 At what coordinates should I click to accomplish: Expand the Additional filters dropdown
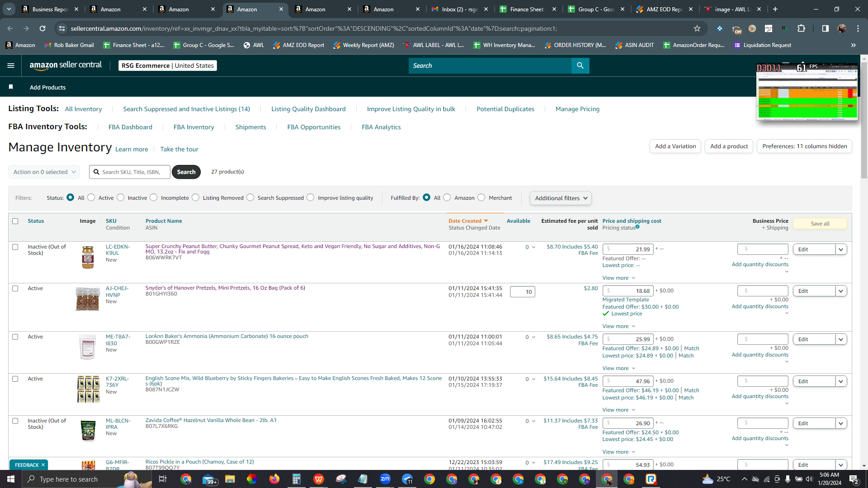coord(561,198)
